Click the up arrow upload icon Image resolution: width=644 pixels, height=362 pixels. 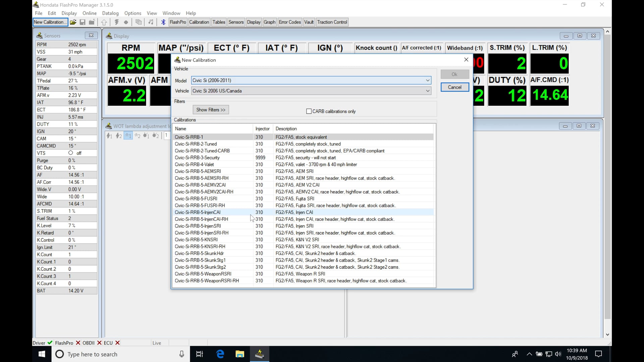(104, 22)
